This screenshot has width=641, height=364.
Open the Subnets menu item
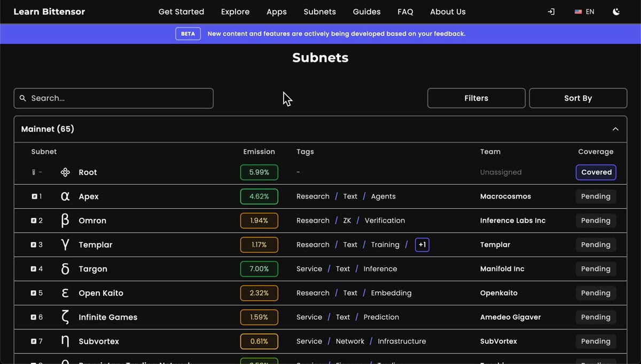(320, 12)
